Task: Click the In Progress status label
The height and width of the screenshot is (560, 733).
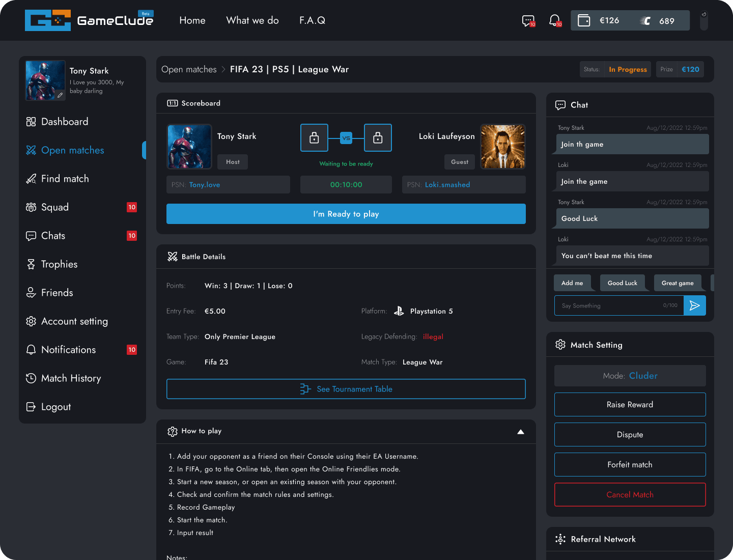Action: coord(628,69)
